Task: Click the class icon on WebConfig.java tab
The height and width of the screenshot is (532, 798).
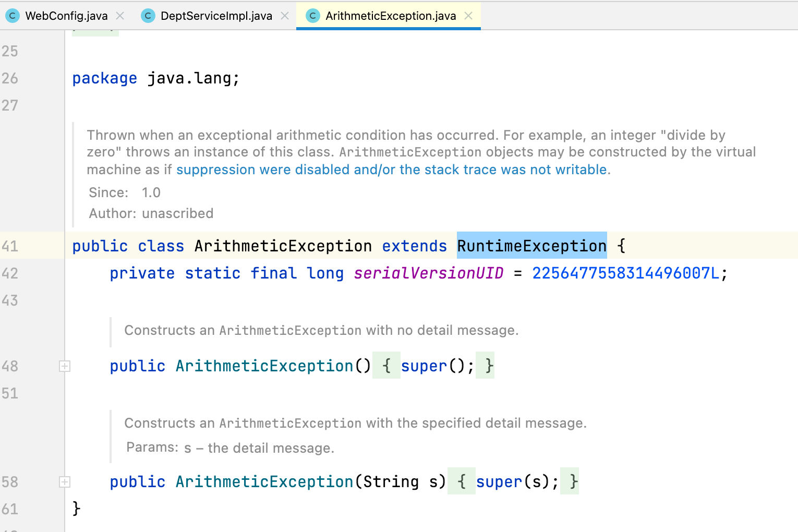Action: (x=13, y=16)
